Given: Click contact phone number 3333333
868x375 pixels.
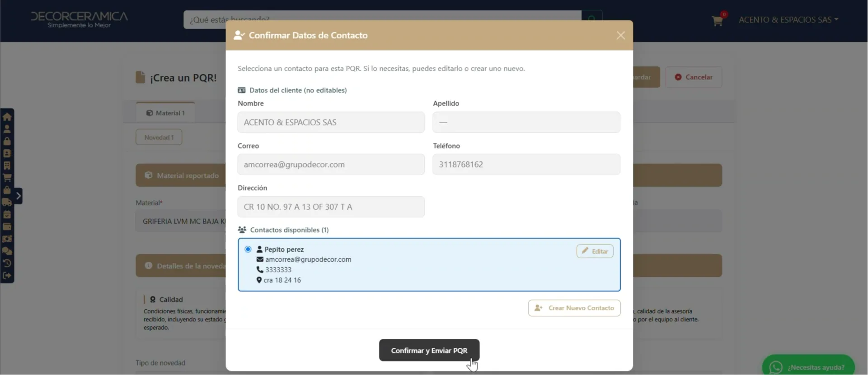Looking at the screenshot, I should pyautogui.click(x=278, y=270).
